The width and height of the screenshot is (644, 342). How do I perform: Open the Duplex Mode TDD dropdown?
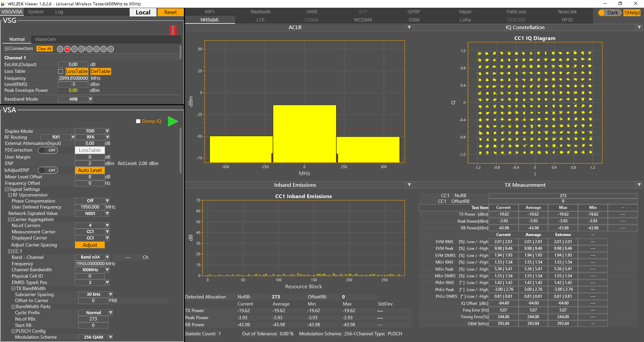coord(107,131)
